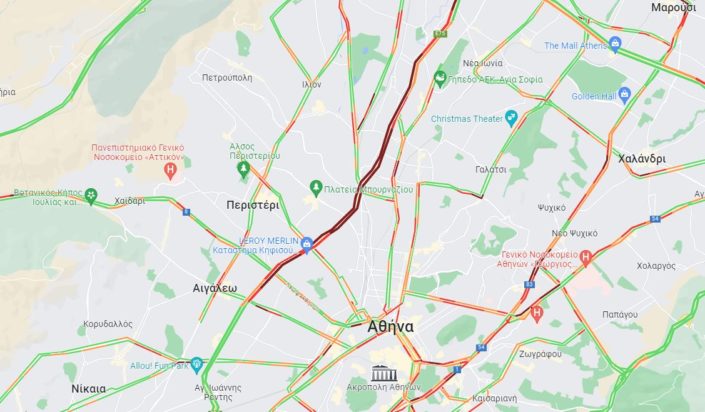Viewport: 705px width, 412px height.
Task: Select the Golden Hall shopping pin
Action: [x=625, y=95]
